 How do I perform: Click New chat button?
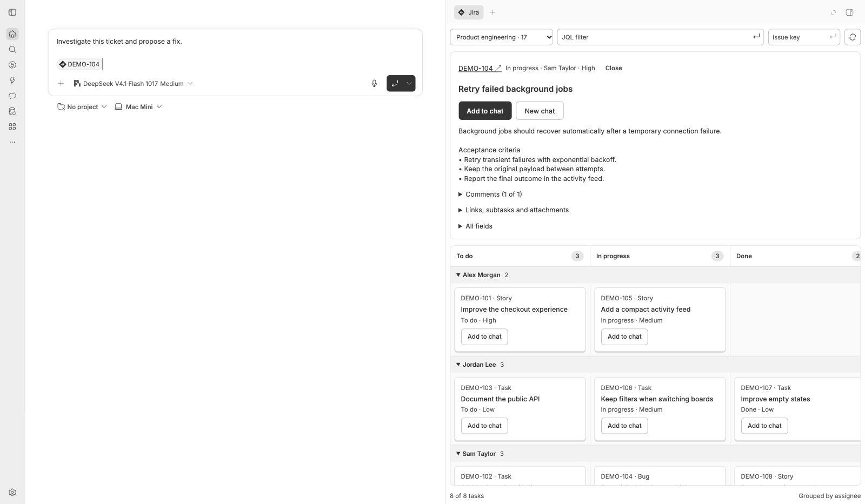[x=540, y=111]
